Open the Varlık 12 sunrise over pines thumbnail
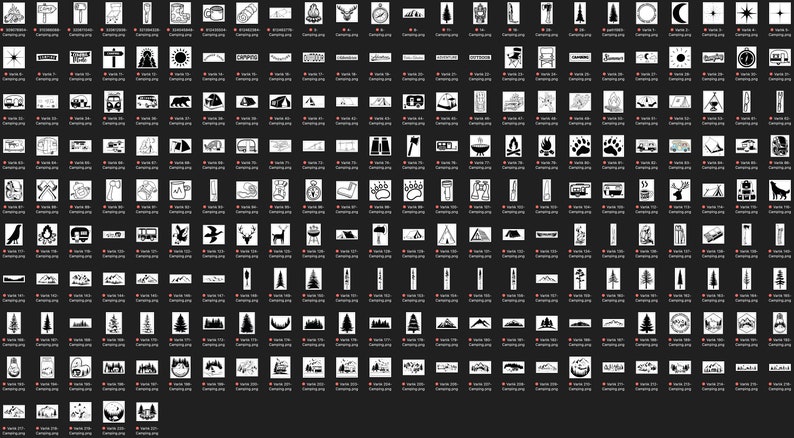 pos(147,57)
